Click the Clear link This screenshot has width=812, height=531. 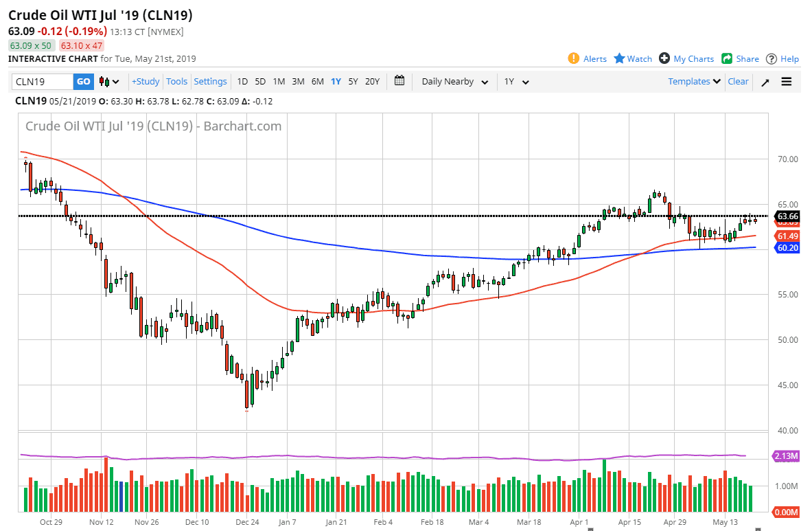(x=738, y=81)
